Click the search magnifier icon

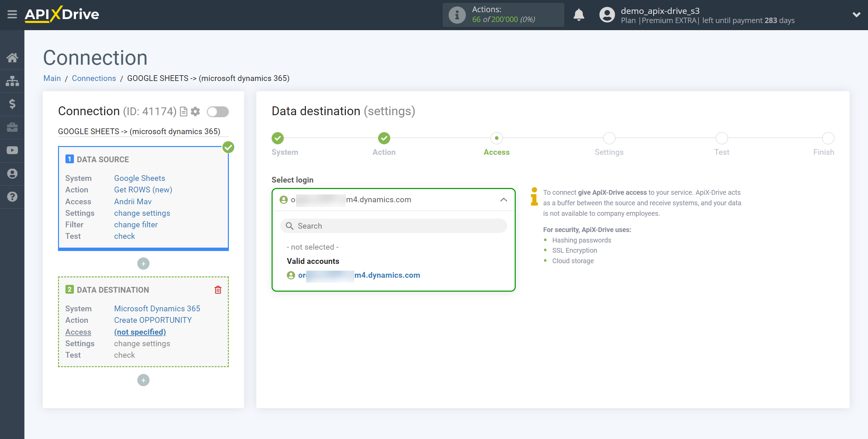tap(289, 226)
